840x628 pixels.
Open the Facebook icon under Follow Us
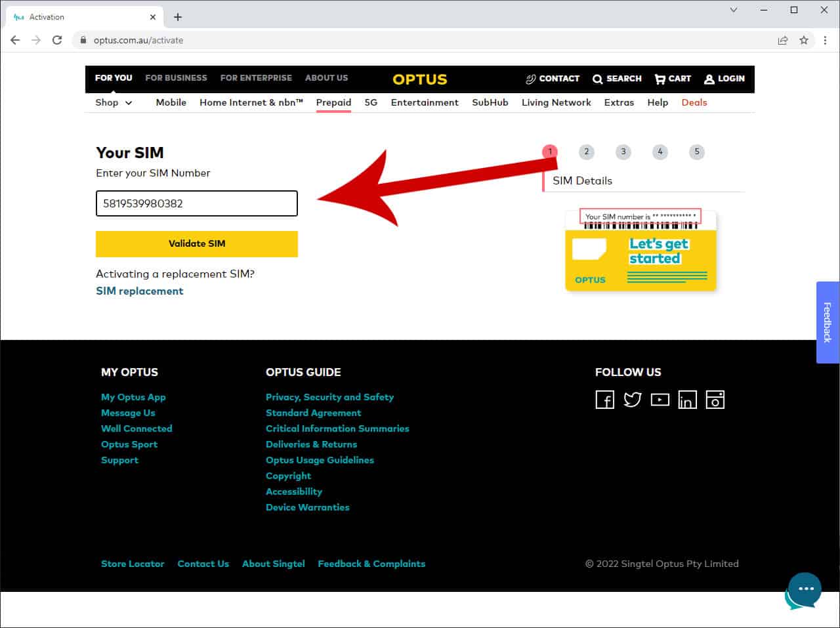[604, 399]
